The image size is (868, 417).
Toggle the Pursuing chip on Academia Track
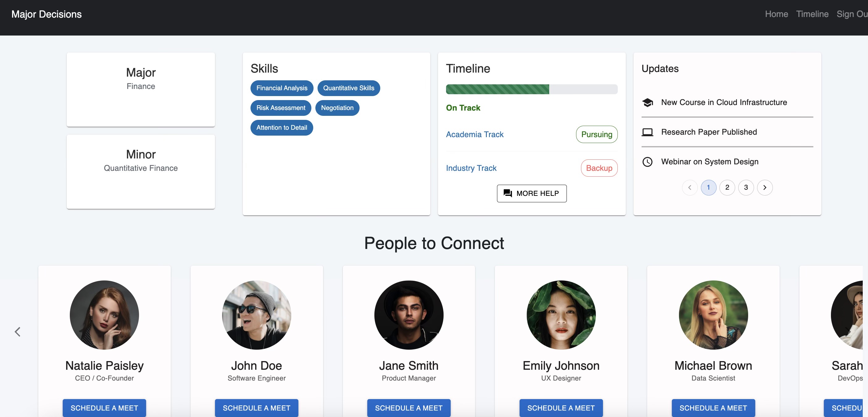tap(596, 134)
